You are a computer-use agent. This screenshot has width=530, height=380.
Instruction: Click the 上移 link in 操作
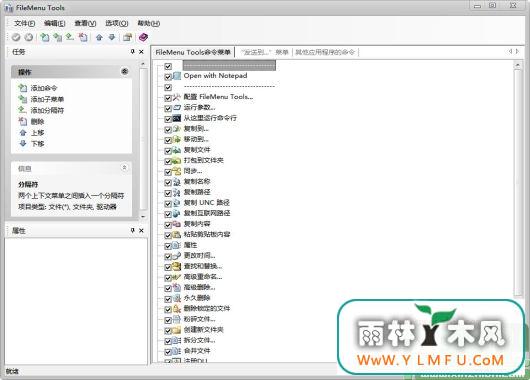pyautogui.click(x=37, y=133)
